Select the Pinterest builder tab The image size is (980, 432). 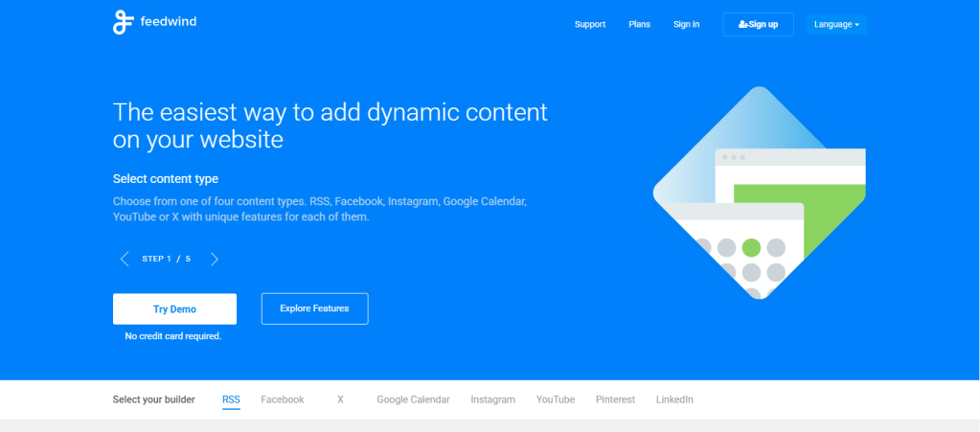[615, 399]
